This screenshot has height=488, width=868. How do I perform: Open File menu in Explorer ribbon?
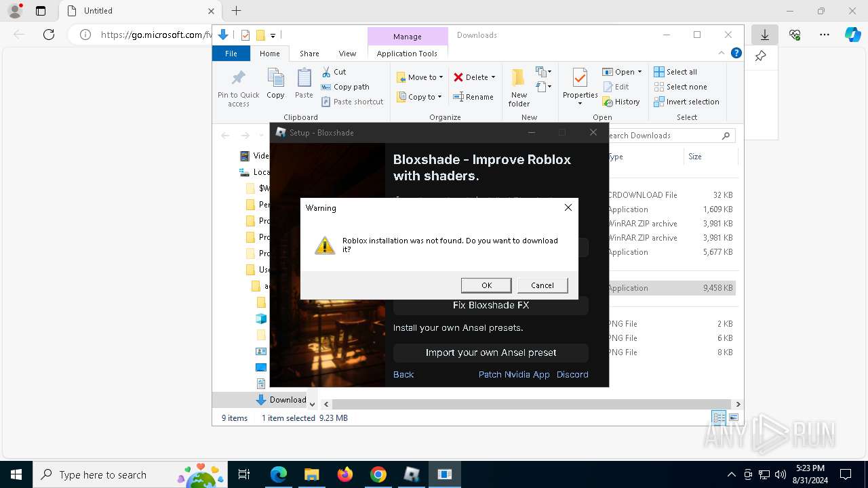tap(231, 54)
